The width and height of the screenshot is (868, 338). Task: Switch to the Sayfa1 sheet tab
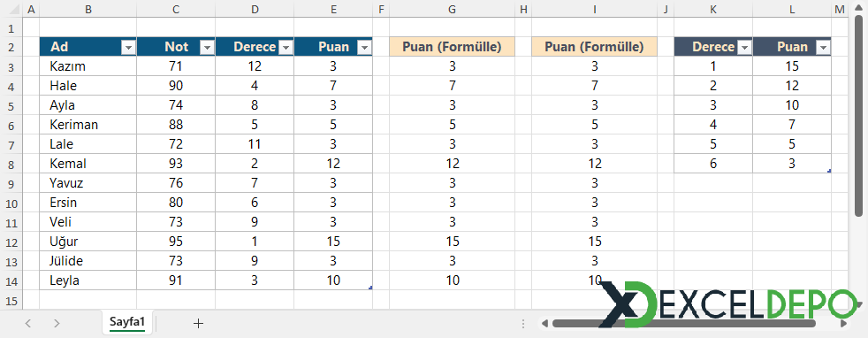pos(127,322)
